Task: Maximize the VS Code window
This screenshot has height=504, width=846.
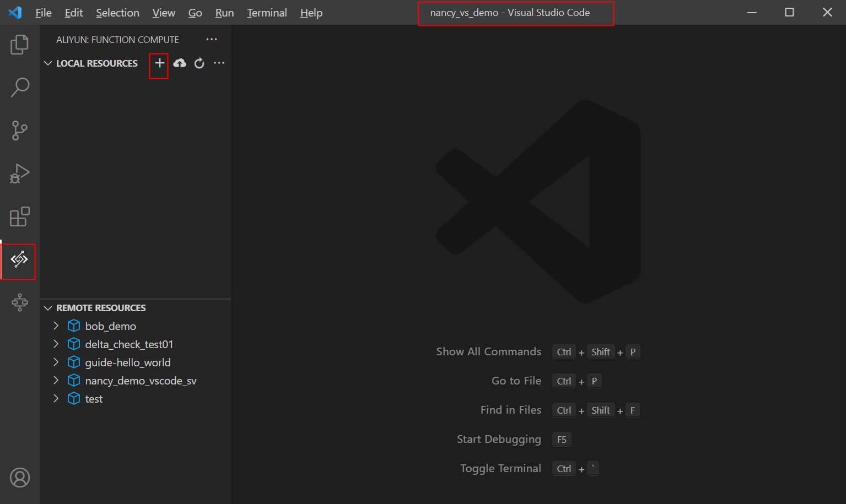Action: tap(789, 12)
